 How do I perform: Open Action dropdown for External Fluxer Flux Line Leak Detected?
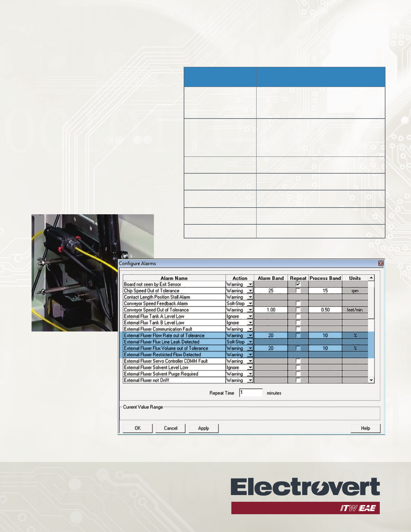[x=250, y=342]
